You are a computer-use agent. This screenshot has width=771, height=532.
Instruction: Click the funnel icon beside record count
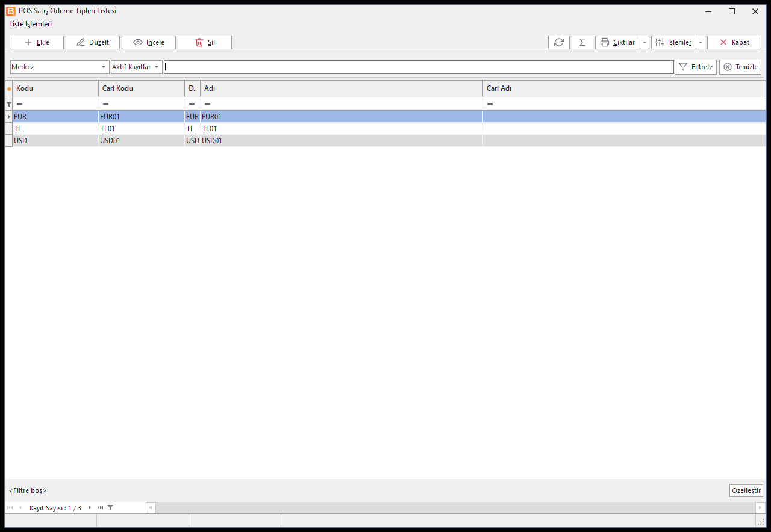coord(110,507)
